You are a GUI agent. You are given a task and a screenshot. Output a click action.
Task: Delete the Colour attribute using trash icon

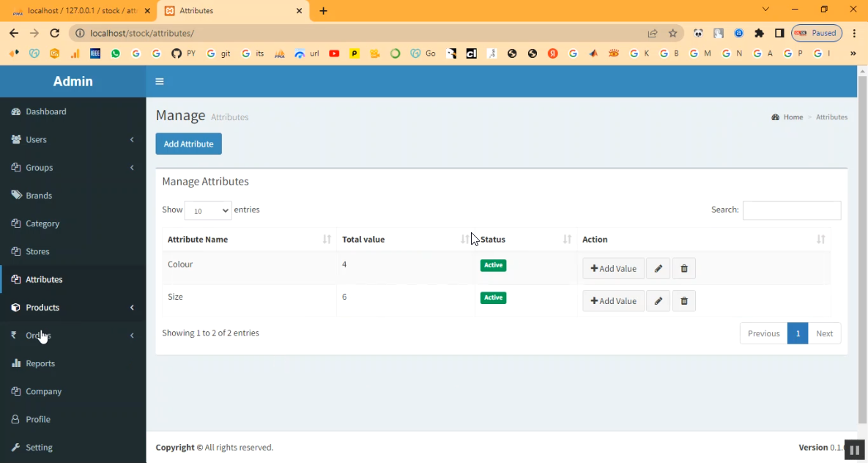coord(683,269)
